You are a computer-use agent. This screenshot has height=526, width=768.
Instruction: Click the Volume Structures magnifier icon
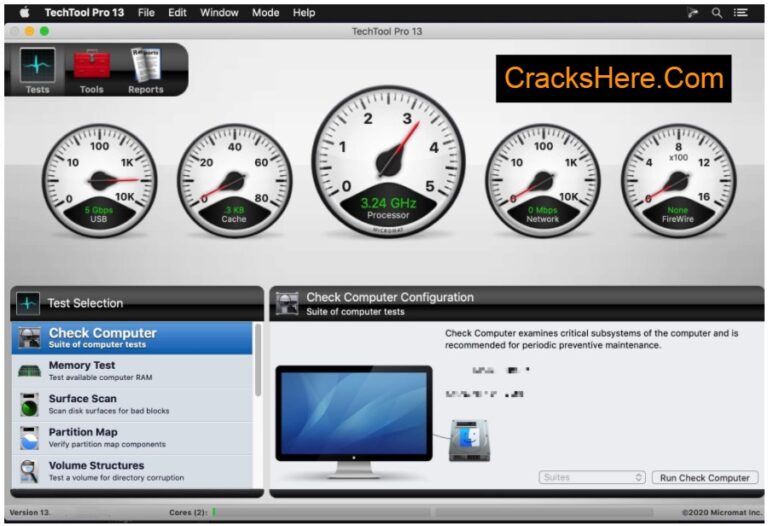29,471
